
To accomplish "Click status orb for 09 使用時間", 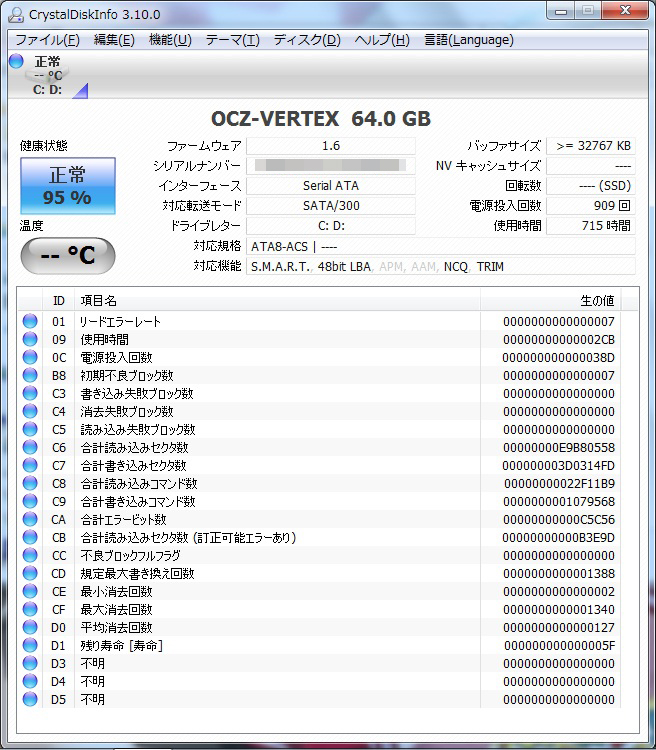I will (30, 339).
